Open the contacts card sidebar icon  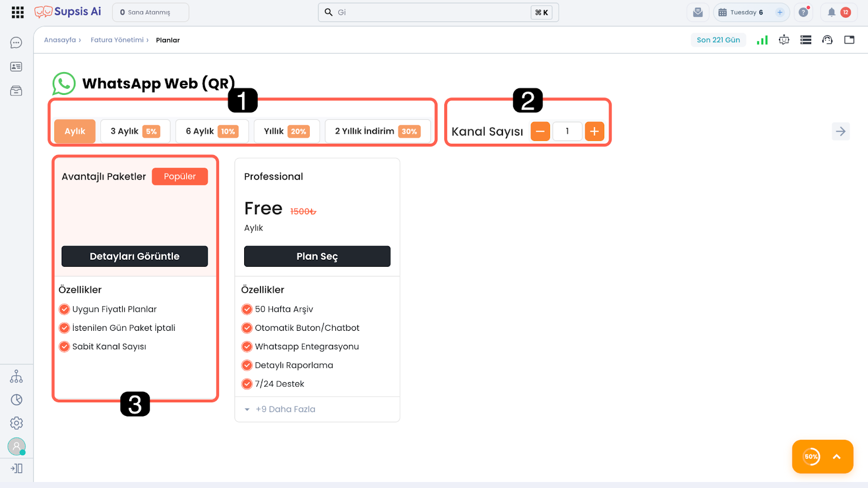coord(16,67)
